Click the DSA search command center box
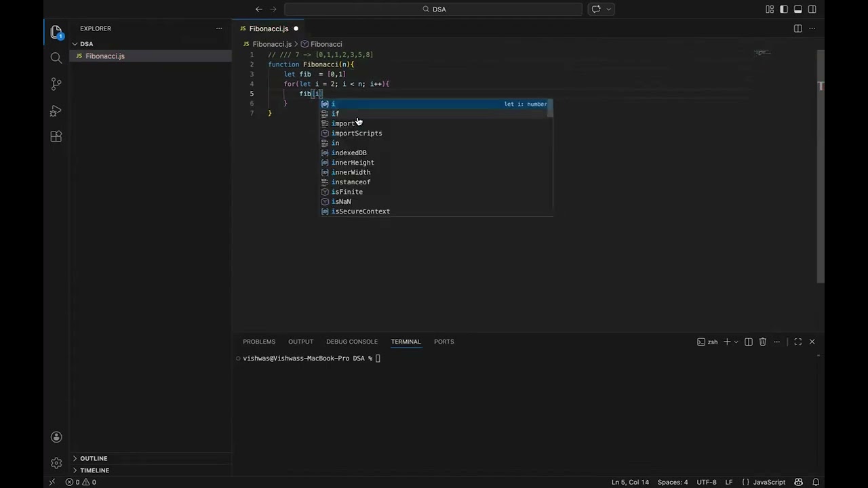This screenshot has width=868, height=488. 433,9
